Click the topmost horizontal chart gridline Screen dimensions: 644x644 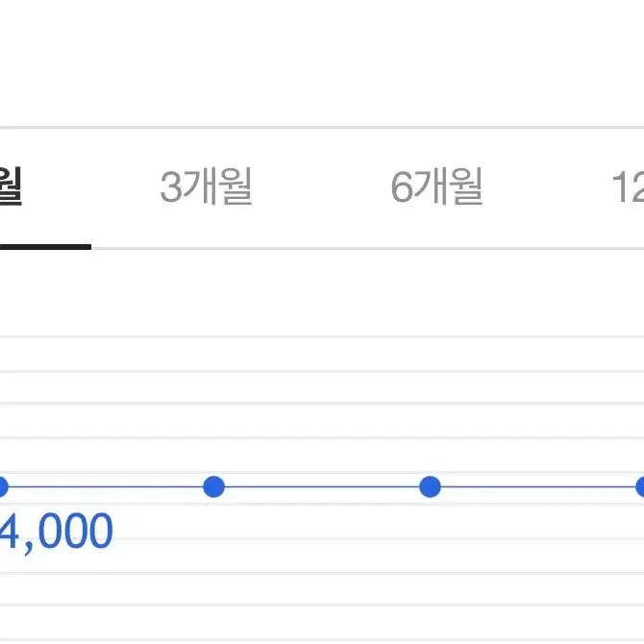click(x=322, y=337)
